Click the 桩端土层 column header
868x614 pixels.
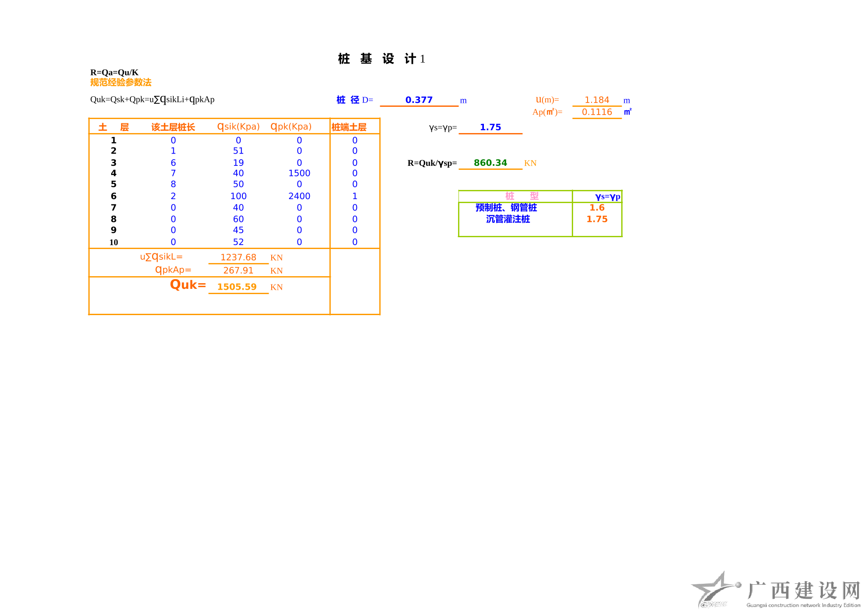pos(349,127)
